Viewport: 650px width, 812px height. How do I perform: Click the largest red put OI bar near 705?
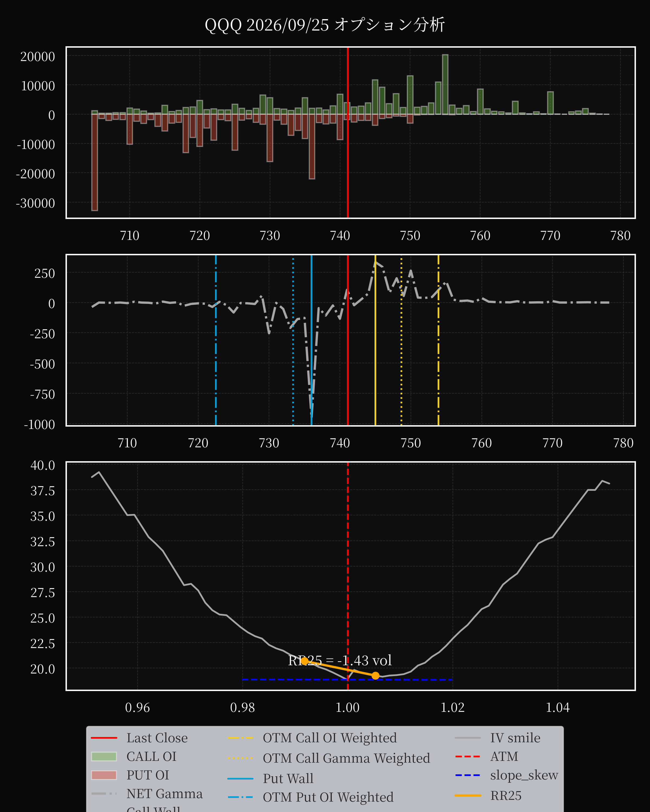pos(95,162)
